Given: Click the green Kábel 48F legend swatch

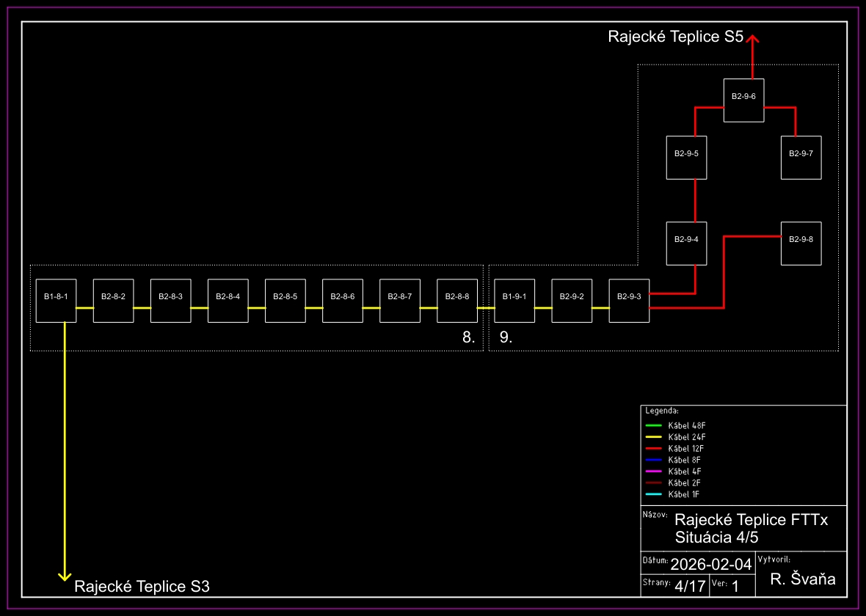Looking at the screenshot, I should tap(653, 425).
